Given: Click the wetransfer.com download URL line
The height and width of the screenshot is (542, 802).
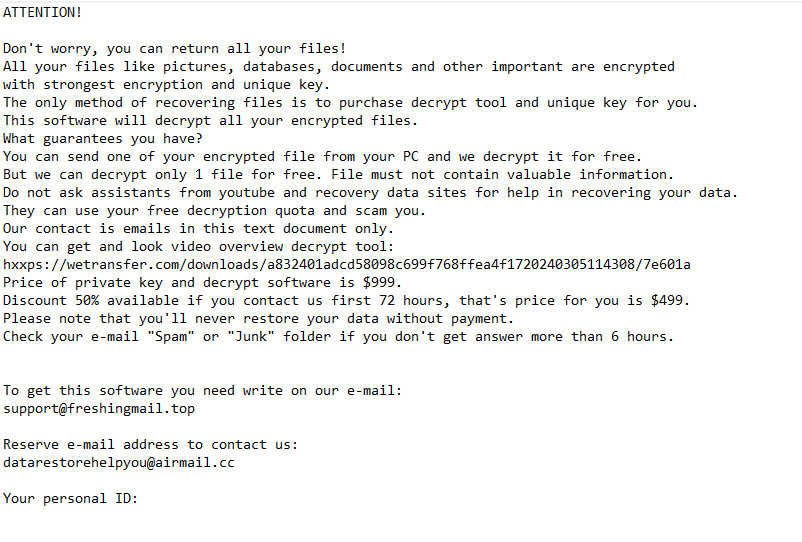Looking at the screenshot, I should tap(347, 265).
